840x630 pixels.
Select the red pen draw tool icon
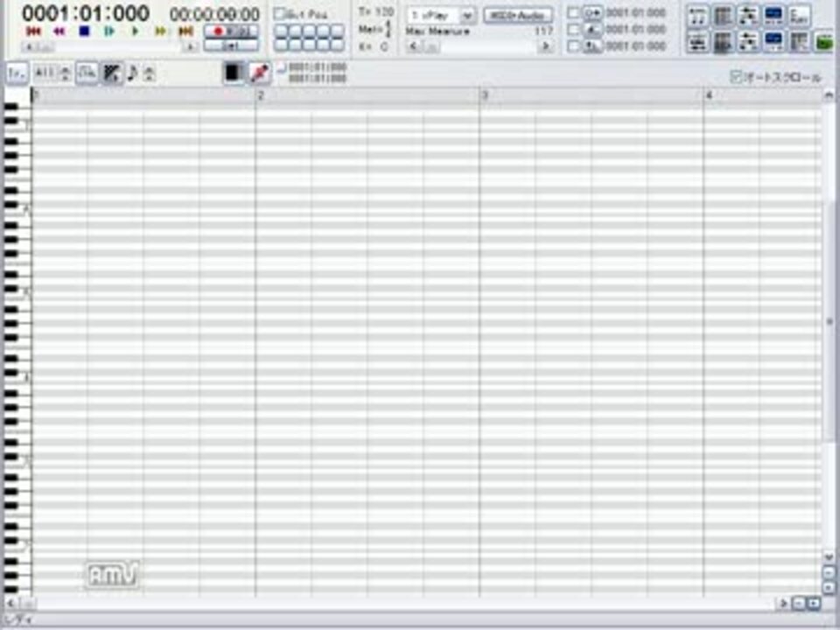pyautogui.click(x=260, y=73)
